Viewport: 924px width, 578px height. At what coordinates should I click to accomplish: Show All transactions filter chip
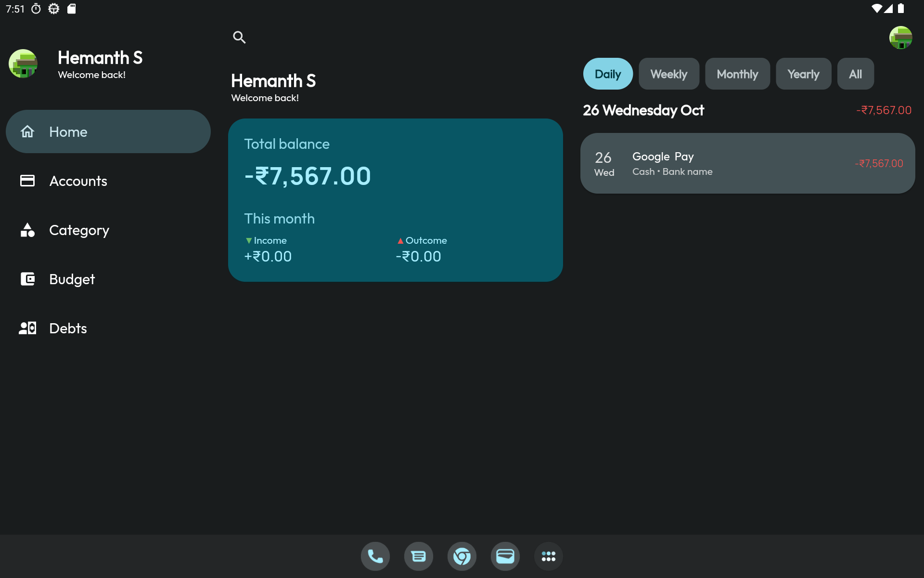855,74
